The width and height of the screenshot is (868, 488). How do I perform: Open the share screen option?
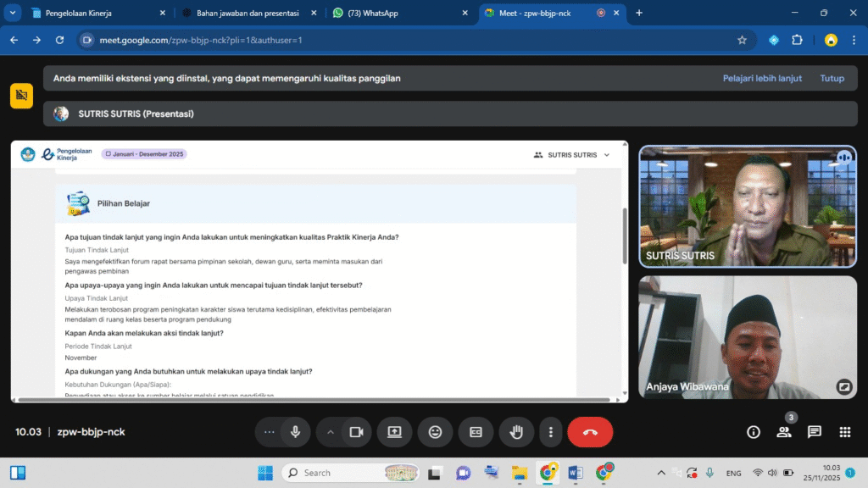[394, 432]
